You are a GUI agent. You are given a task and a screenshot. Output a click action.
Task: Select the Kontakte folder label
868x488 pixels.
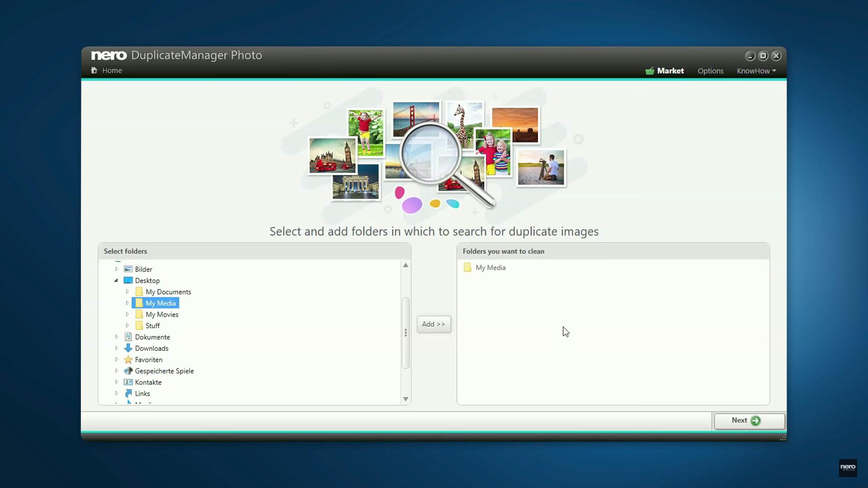pyautogui.click(x=148, y=382)
